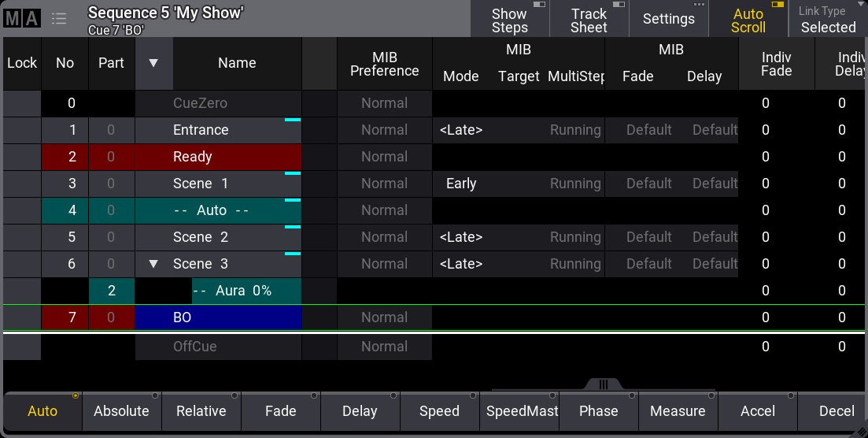Grab the encoder bar pull-up handle
Image resolution: width=868 pixels, height=438 pixels.
point(604,384)
